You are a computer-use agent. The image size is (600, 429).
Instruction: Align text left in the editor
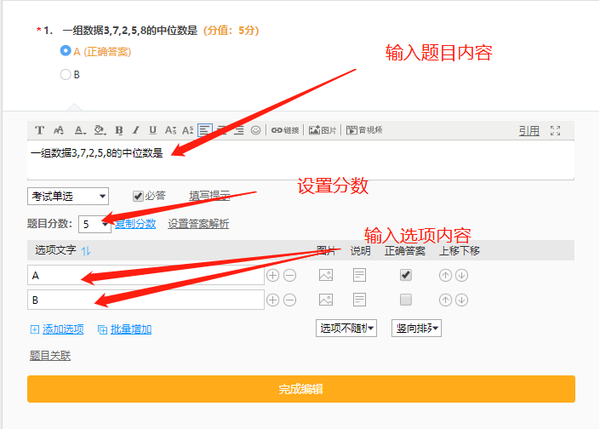coord(205,130)
